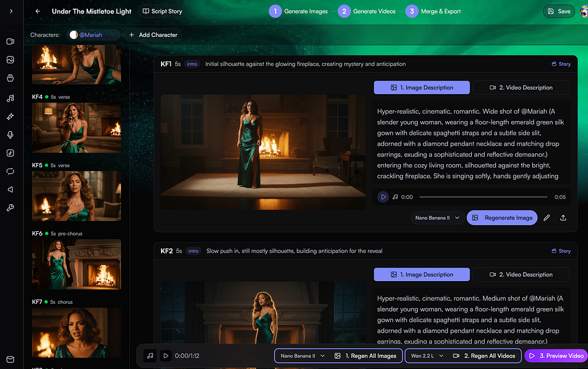Click the project title Under The Mistletoe Light
This screenshot has width=588, height=369.
(92, 11)
